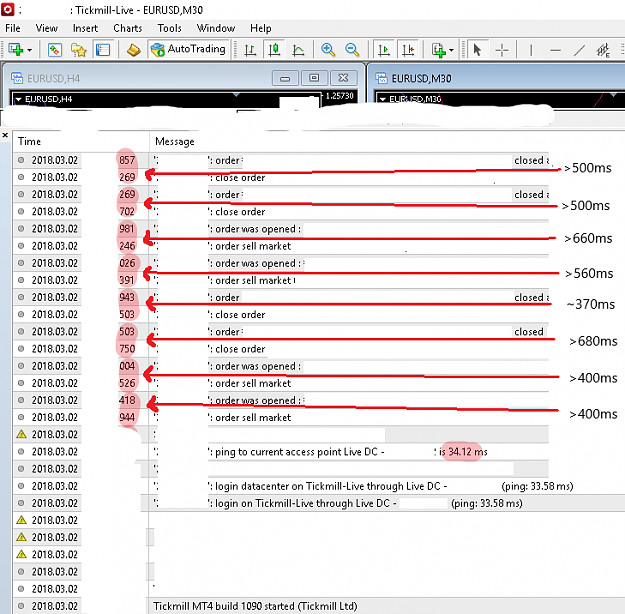625x614 pixels.
Task: Minimize the EURUSD,H4 chart window
Action: (x=285, y=78)
